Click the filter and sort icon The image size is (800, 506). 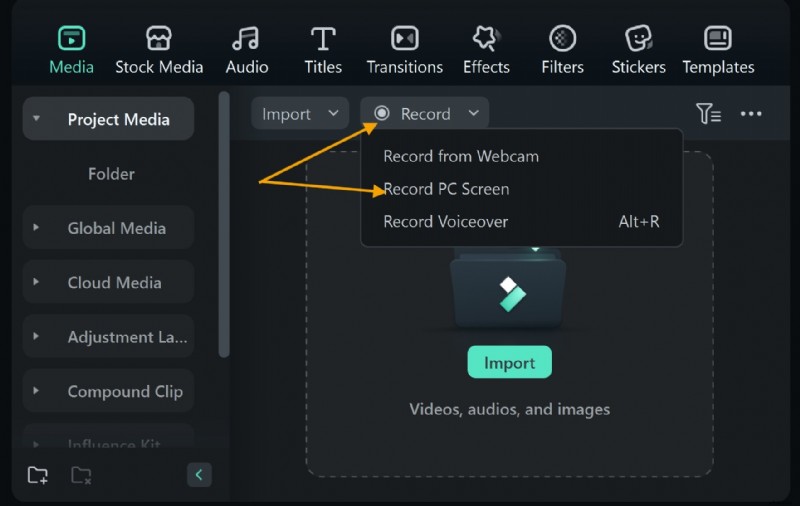click(708, 114)
